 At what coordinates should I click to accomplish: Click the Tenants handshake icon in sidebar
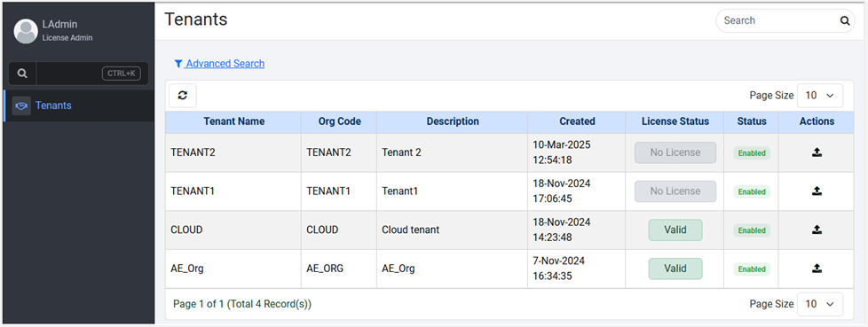pos(21,105)
